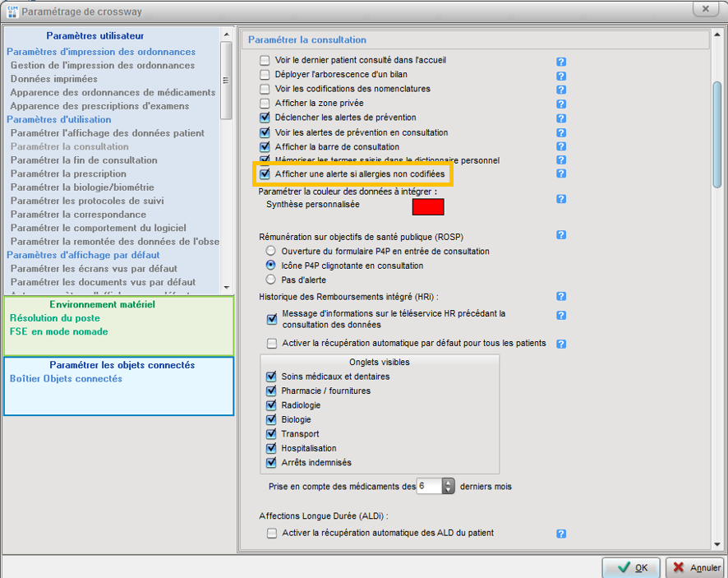Uncheck 'Afficher la barre de consultation'
Image resolution: width=728 pixels, height=578 pixels.
point(265,147)
